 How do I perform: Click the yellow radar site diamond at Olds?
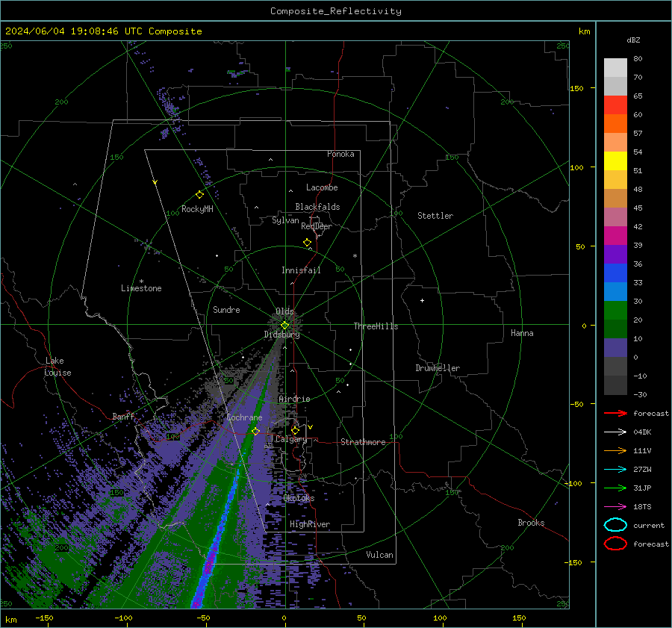pos(284,326)
